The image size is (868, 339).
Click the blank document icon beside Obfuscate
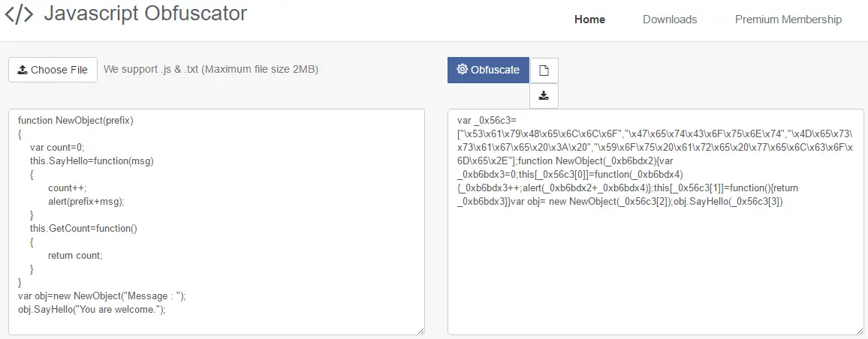point(544,70)
